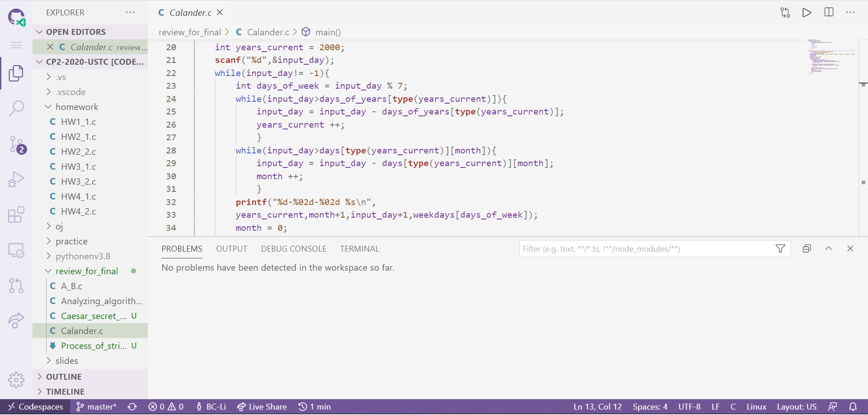The height and width of the screenshot is (415, 868).
Task: Open the hamburger application menu
Action: point(16,45)
